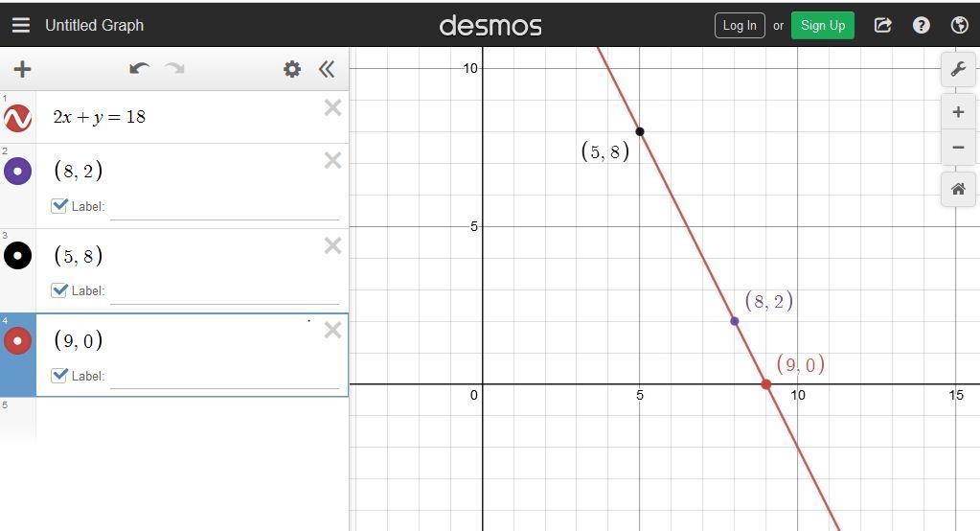This screenshot has width=980, height=531.
Task: Click the Sign Up button
Action: click(x=823, y=26)
